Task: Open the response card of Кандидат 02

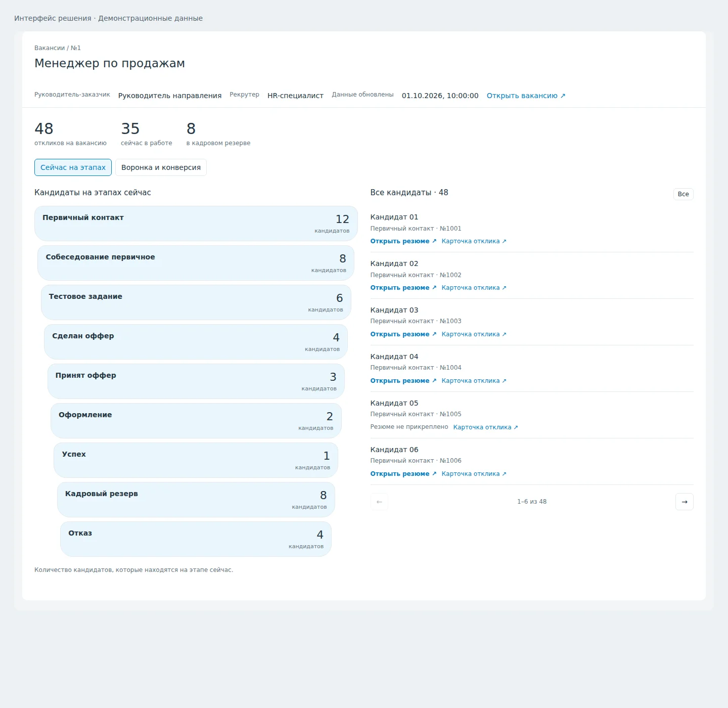Action: [x=474, y=288]
